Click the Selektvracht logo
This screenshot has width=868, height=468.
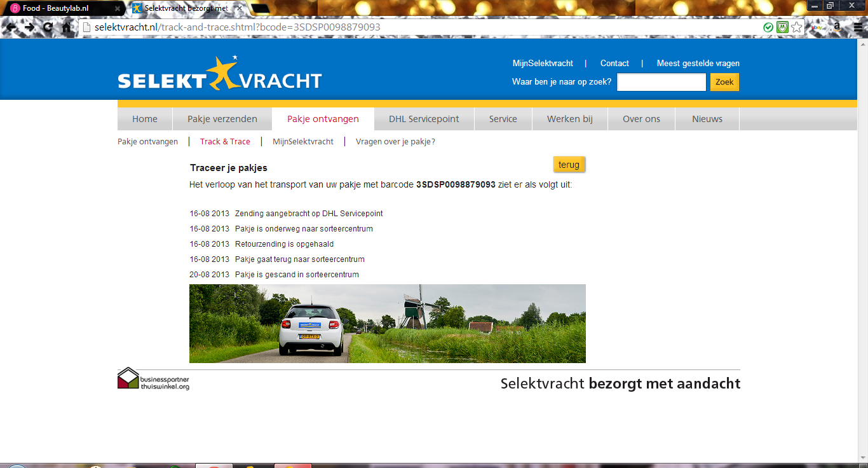coord(220,75)
